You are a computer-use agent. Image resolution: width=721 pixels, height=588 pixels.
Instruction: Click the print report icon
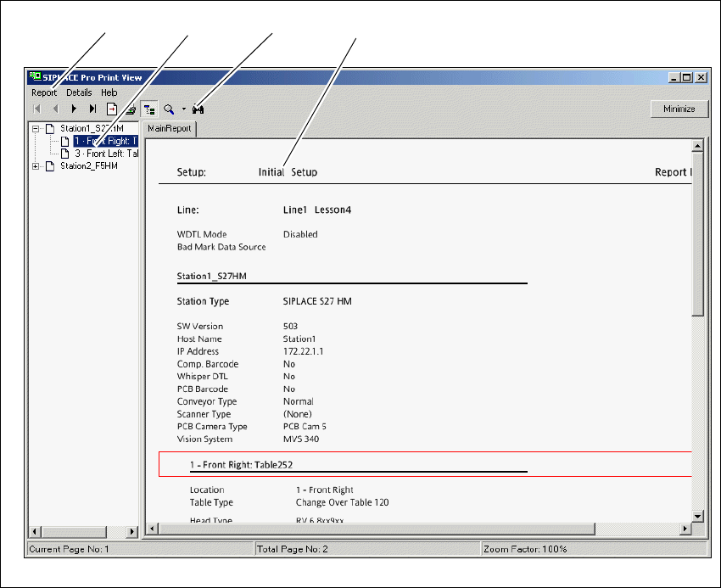[130, 109]
